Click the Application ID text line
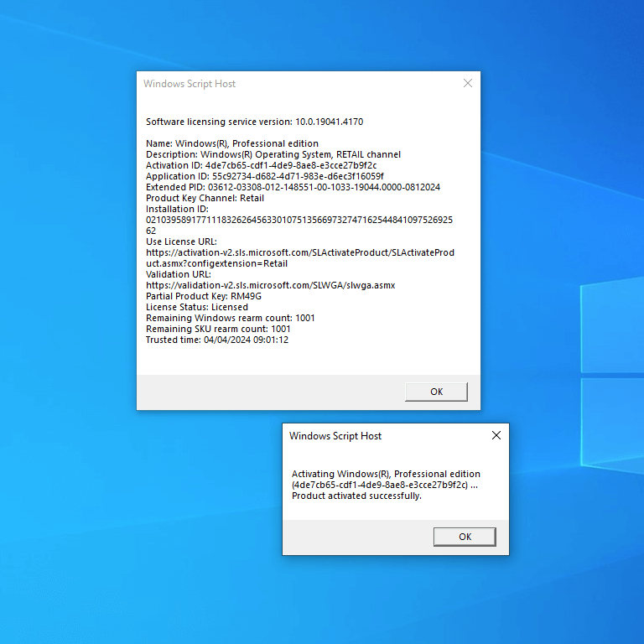Image resolution: width=644 pixels, height=644 pixels. 264,176
